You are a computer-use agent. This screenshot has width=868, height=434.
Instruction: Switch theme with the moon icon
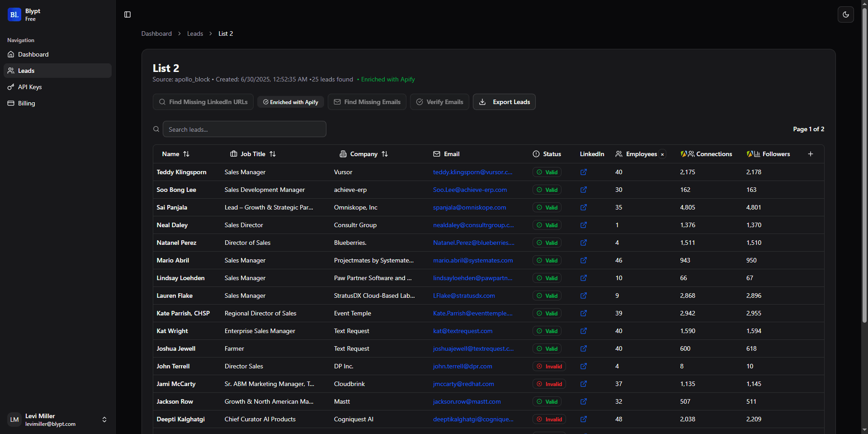click(x=845, y=14)
